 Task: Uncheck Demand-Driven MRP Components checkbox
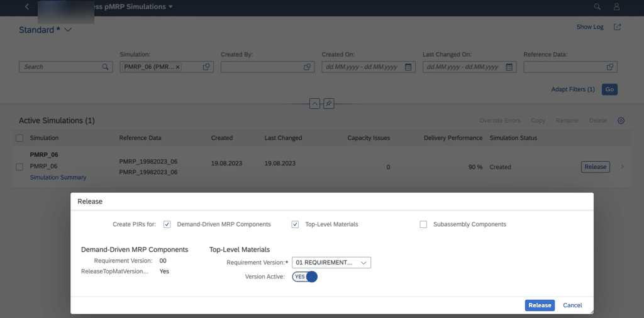tap(167, 224)
